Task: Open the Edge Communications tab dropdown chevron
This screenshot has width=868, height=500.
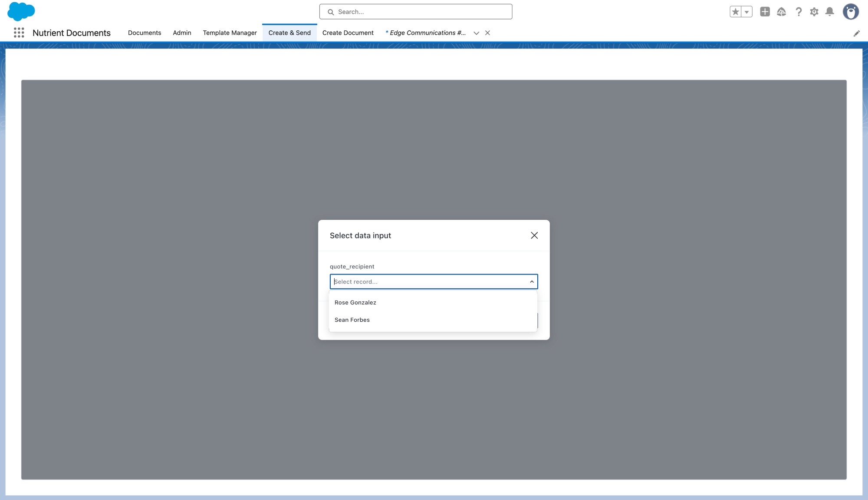Action: [x=476, y=33]
